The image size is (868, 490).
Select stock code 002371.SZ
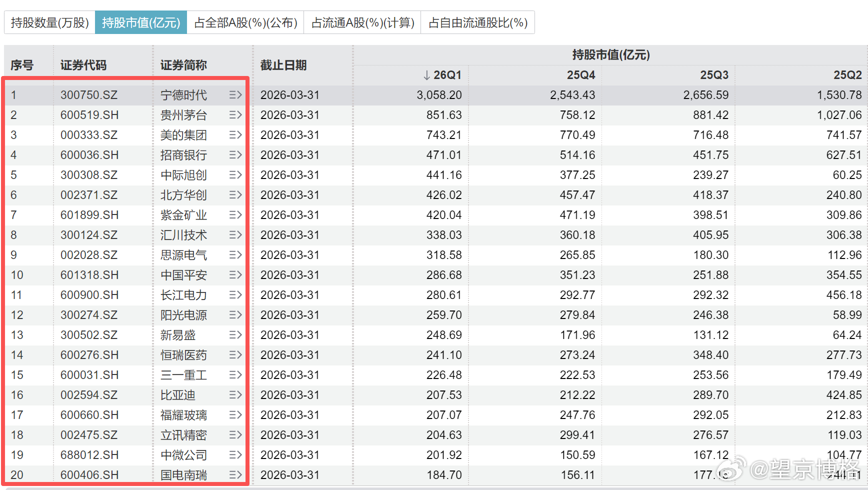coord(89,195)
